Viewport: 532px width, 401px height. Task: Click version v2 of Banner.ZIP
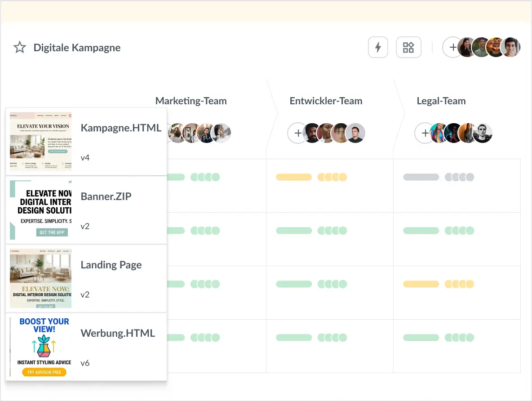coord(85,226)
